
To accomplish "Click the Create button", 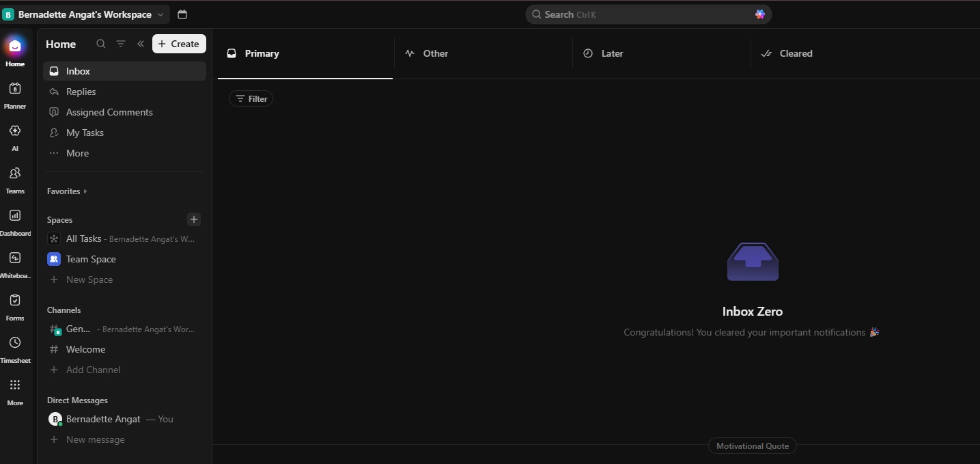I will [179, 44].
